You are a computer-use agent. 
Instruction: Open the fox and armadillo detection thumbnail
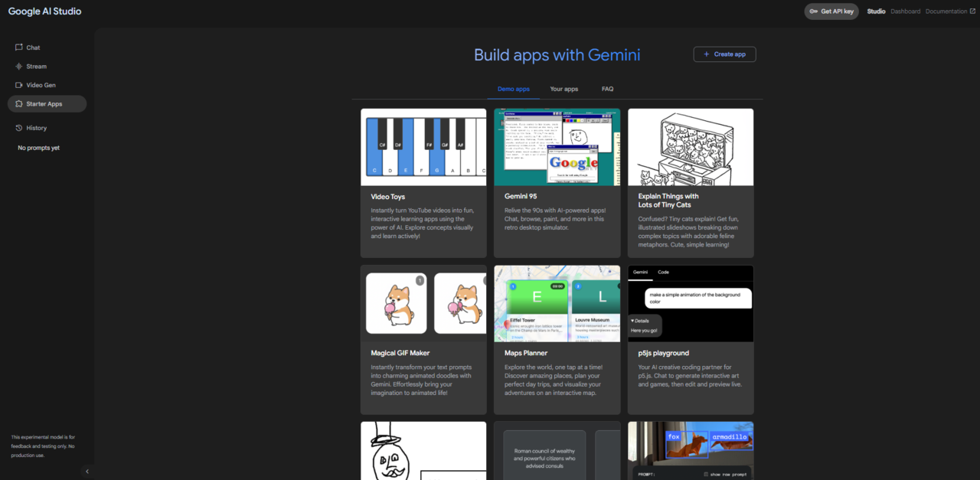click(691, 451)
